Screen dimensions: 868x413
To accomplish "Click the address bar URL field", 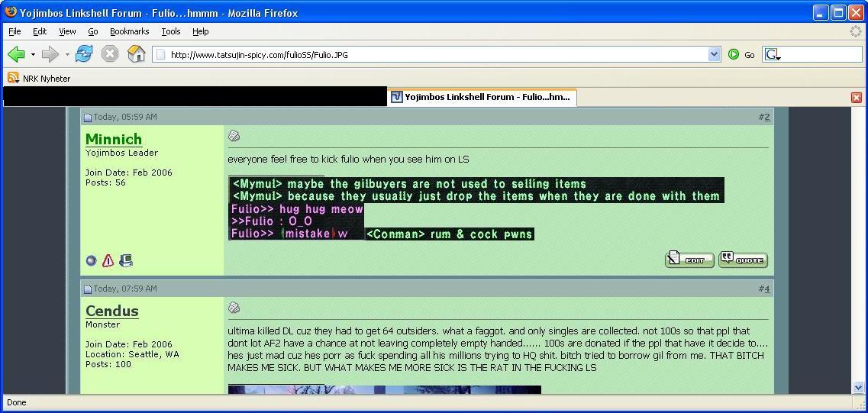I will (428, 54).
